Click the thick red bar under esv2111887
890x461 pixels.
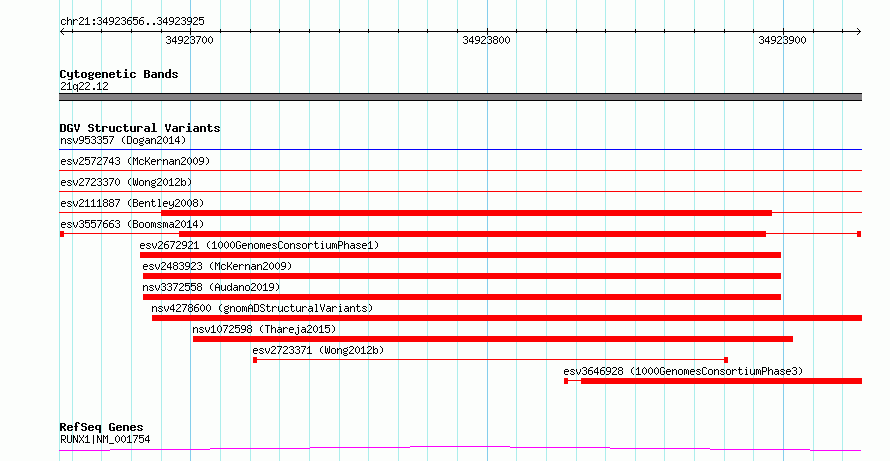point(467,213)
